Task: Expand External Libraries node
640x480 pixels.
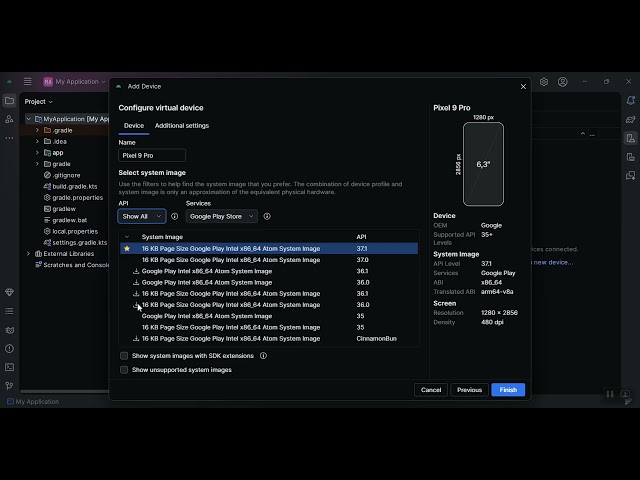Action: [x=29, y=253]
